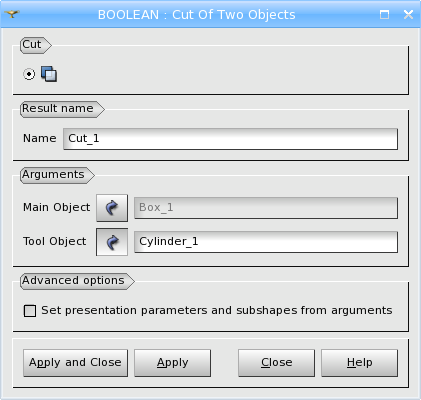Image resolution: width=421 pixels, height=400 pixels.
Task: Click the Main Object field showing Box_1
Action: click(266, 208)
